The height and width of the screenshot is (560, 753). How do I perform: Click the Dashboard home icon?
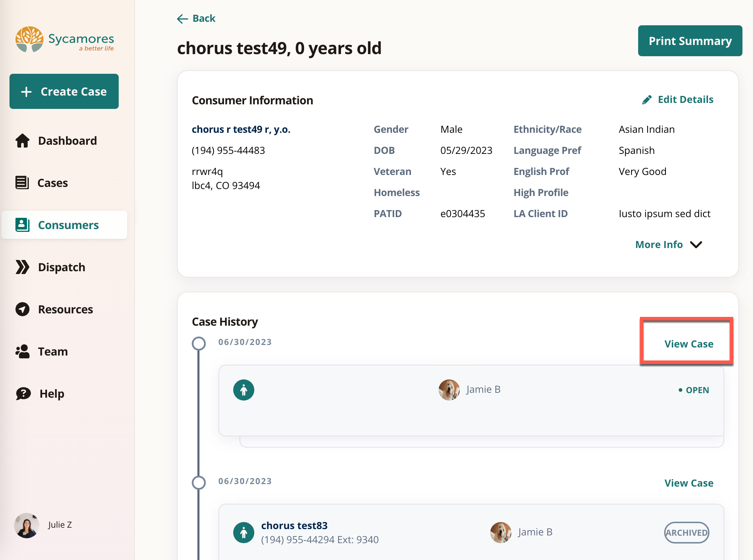22,141
